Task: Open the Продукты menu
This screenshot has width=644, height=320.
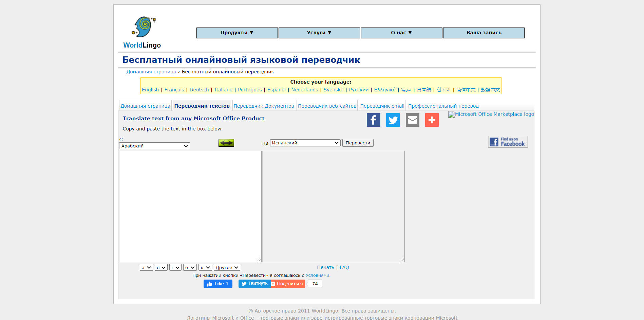Action: tap(237, 33)
